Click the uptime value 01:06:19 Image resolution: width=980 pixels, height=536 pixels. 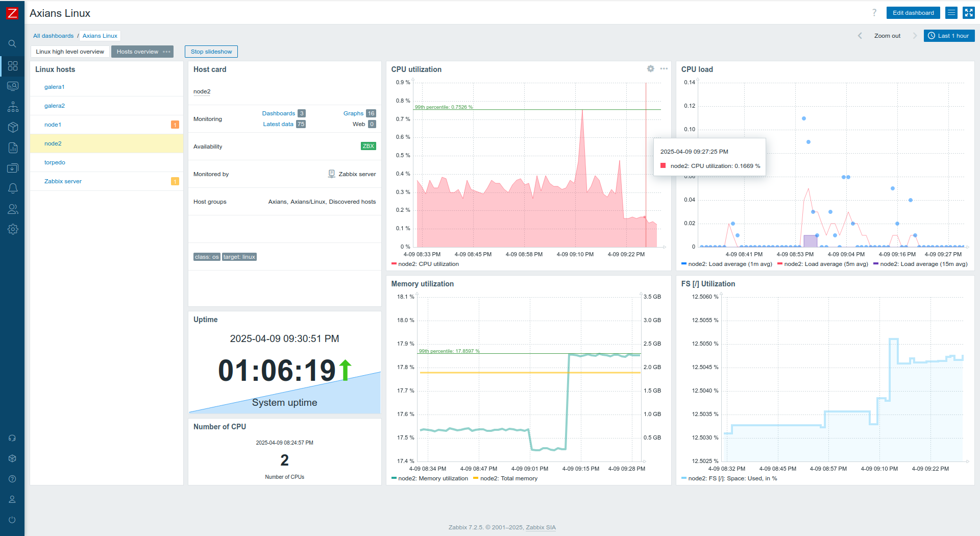pos(277,370)
